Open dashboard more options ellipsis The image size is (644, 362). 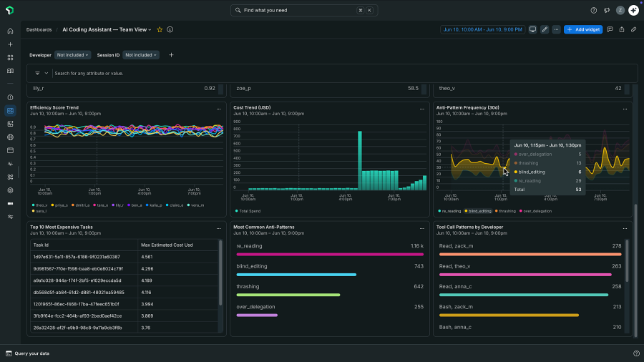click(x=556, y=29)
